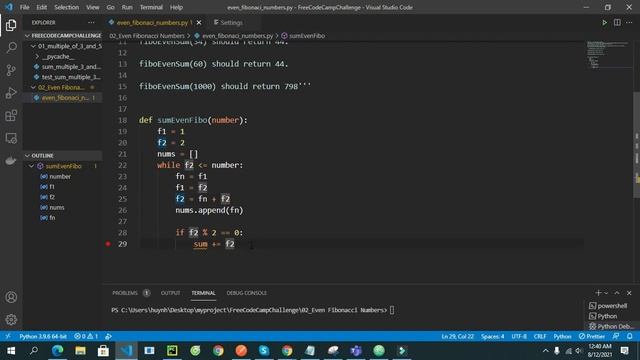
Task: Open the Search view in activity bar
Action: coord(11,48)
